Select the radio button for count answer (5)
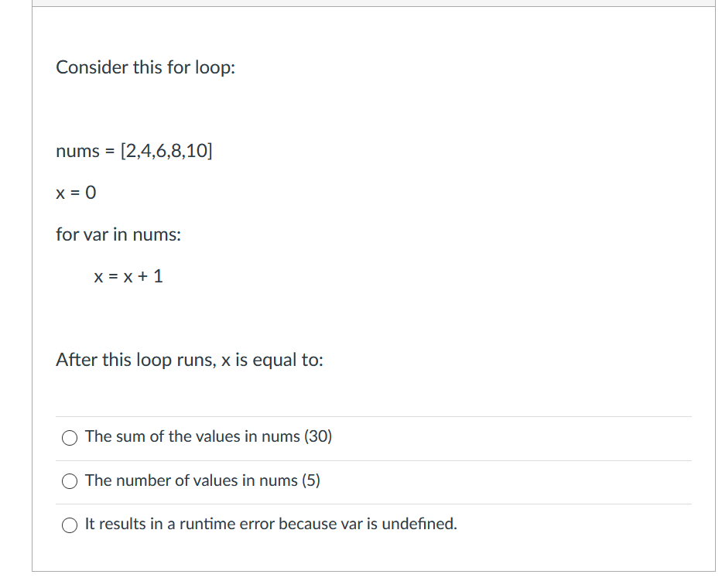The width and height of the screenshot is (722, 588). [69, 481]
